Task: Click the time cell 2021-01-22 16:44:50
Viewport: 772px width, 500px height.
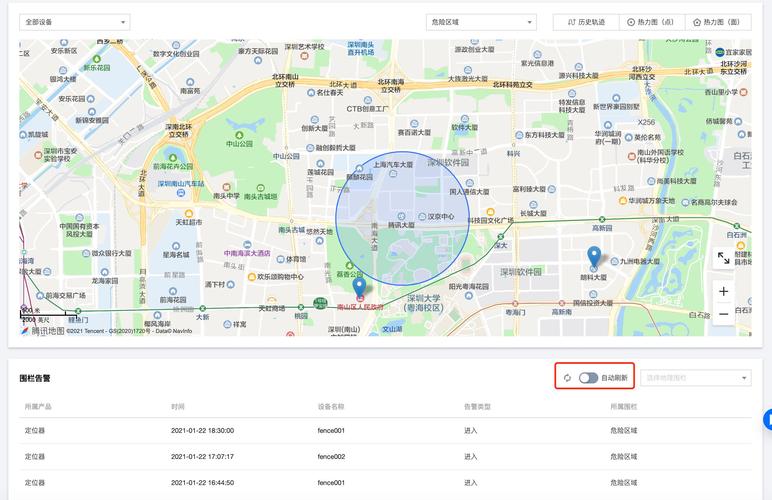Action: [202, 483]
